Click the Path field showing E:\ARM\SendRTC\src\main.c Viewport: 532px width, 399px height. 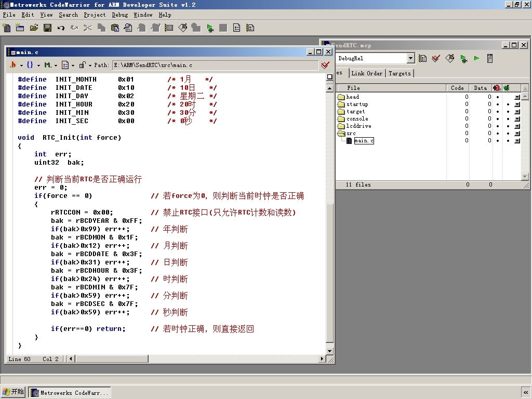point(216,65)
